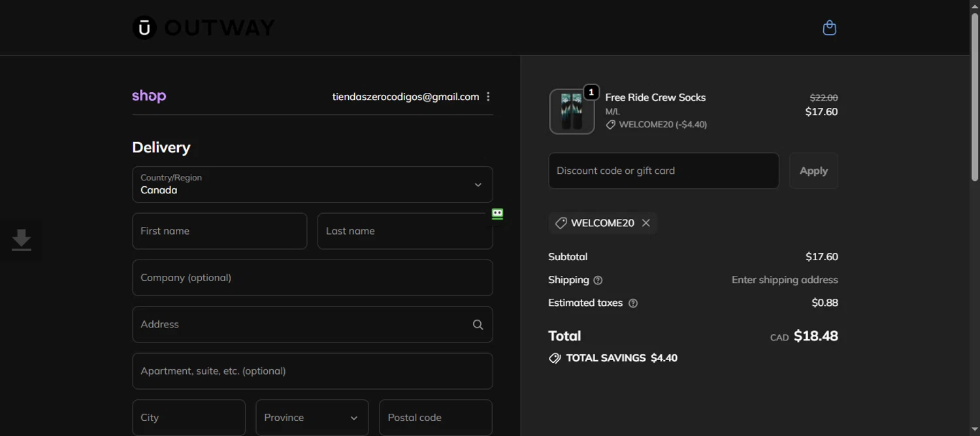Screen dimensions: 980x436
Task: Click the M/L size label
Action: (x=612, y=112)
